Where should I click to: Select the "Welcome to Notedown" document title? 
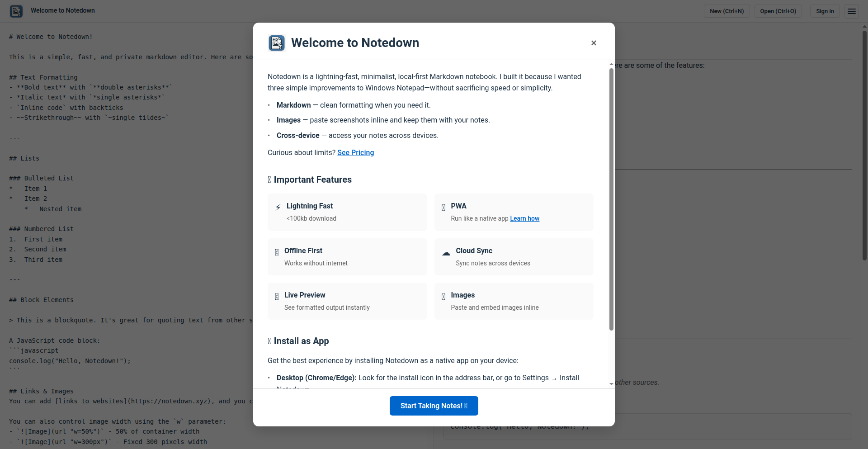[x=62, y=10]
